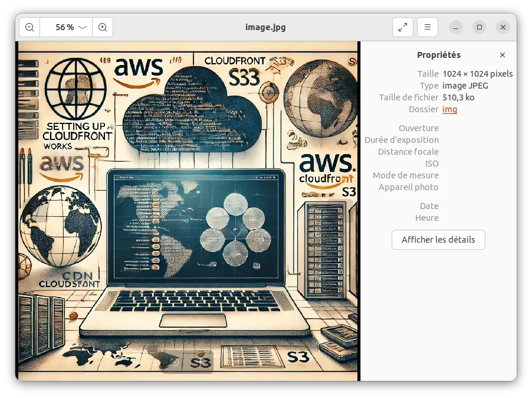Click the image.jpg window title
This screenshot has height=398, width=532.
coord(265,27)
